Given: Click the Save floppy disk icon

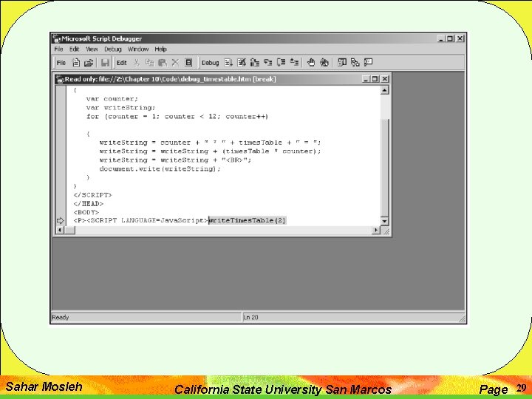Looking at the screenshot, I should tap(105, 62).
